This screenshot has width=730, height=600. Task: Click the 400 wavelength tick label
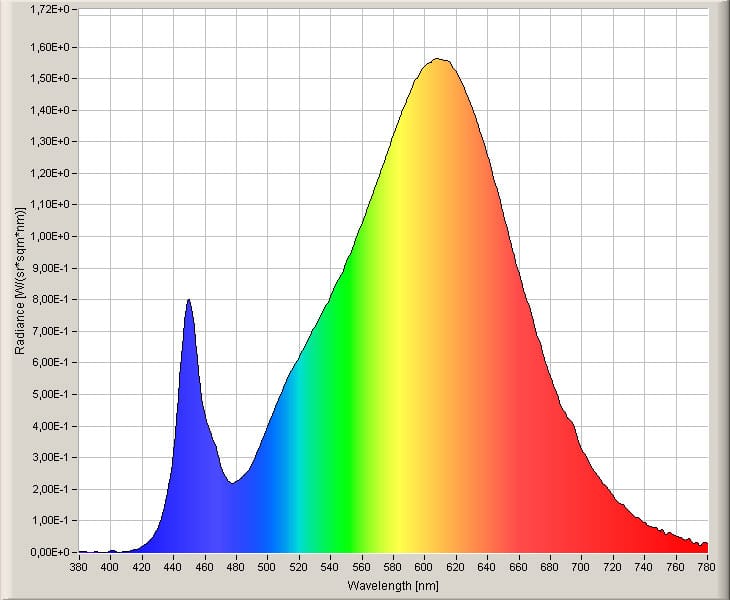point(110,567)
